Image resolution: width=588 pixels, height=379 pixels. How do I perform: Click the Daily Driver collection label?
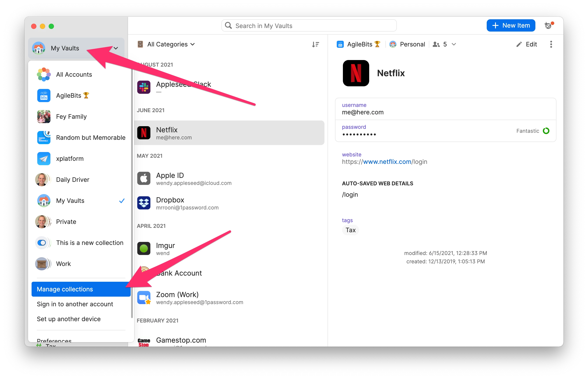(73, 180)
